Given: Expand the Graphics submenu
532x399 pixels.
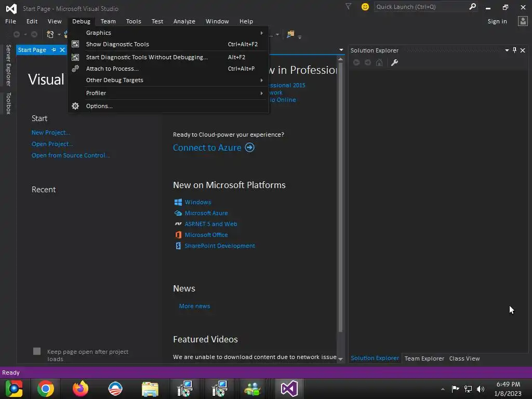Looking at the screenshot, I should click(x=262, y=33).
